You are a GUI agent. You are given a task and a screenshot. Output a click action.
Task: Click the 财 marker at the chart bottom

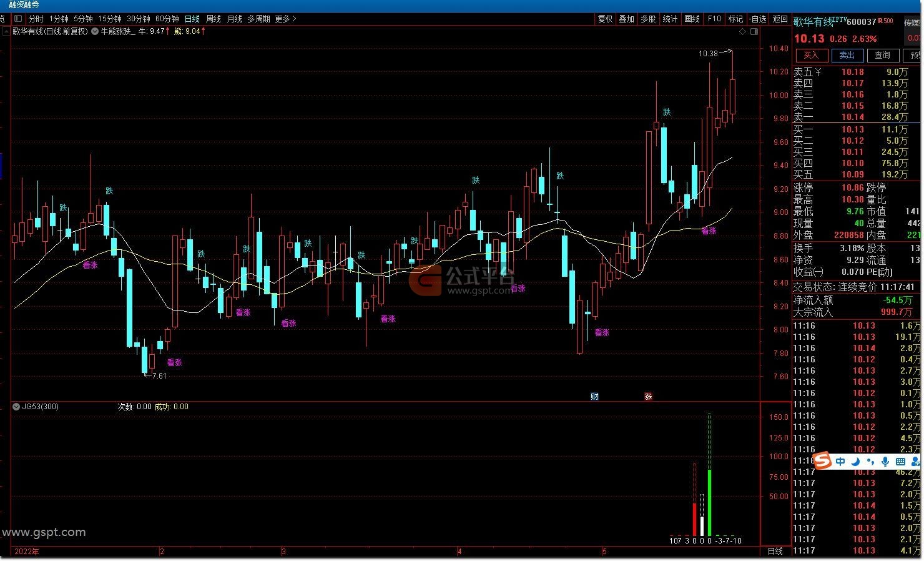[x=594, y=396]
